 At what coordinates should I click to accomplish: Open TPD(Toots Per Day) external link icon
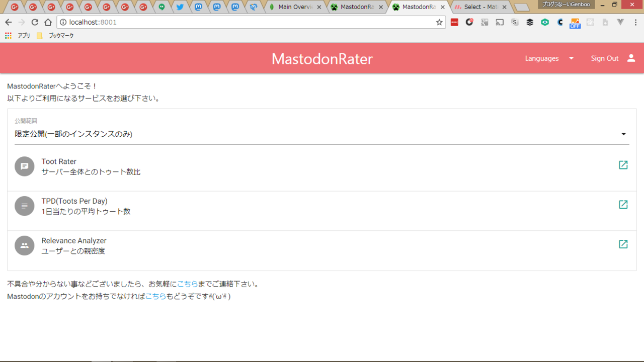click(623, 205)
